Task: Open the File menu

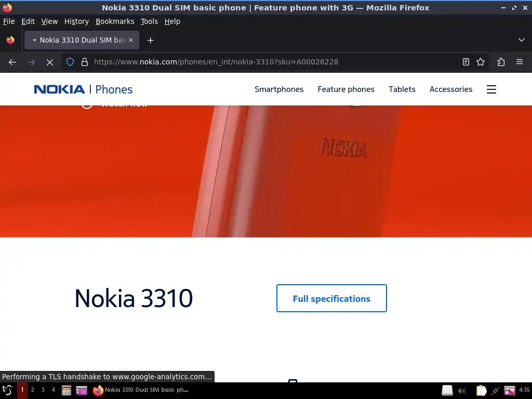Action: point(9,21)
